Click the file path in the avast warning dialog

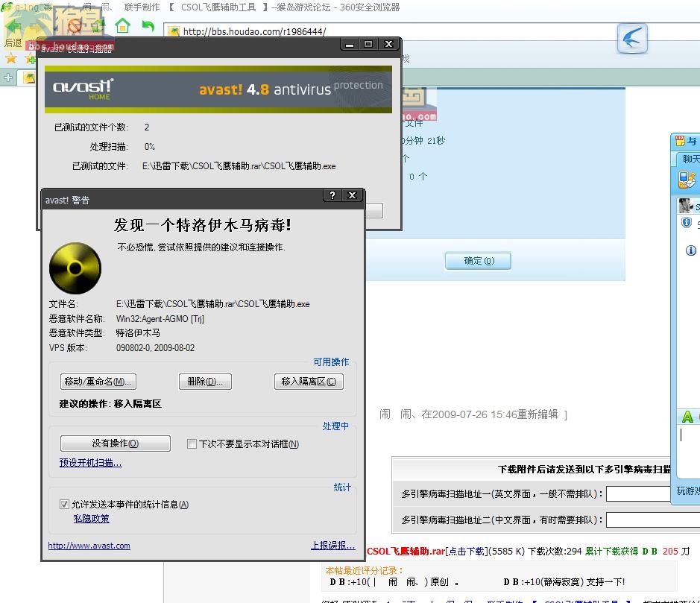pyautogui.click(x=213, y=304)
